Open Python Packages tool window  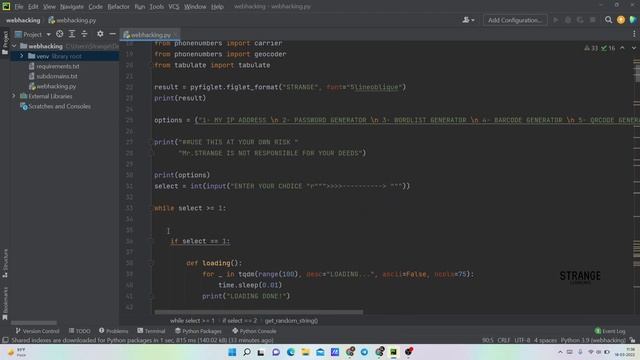point(198,331)
